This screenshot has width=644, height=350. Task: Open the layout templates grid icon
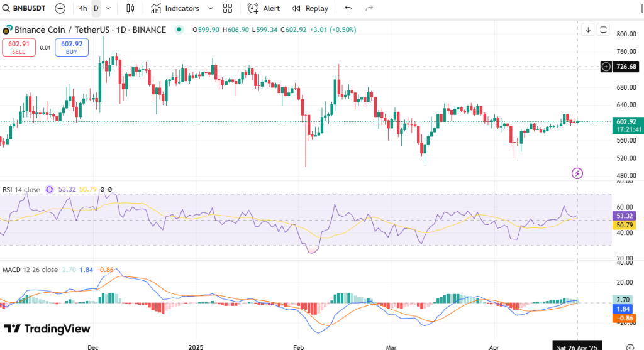tap(228, 8)
